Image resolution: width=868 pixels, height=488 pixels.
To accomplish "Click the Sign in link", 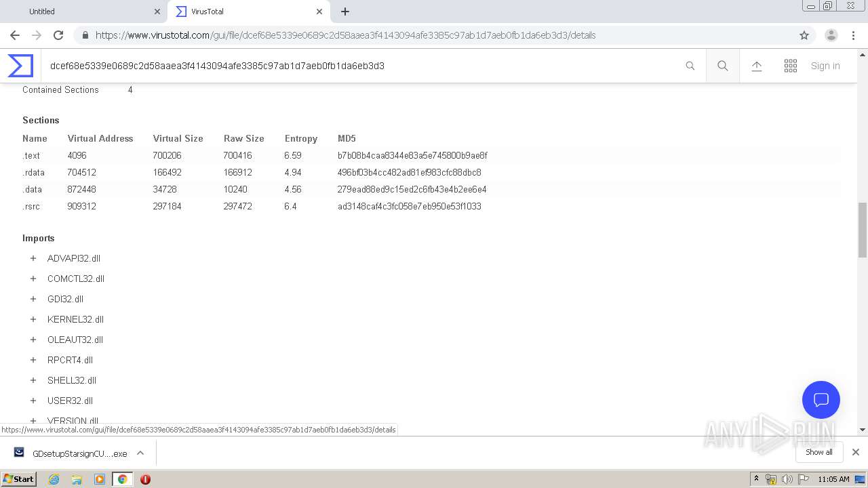I will [x=825, y=66].
